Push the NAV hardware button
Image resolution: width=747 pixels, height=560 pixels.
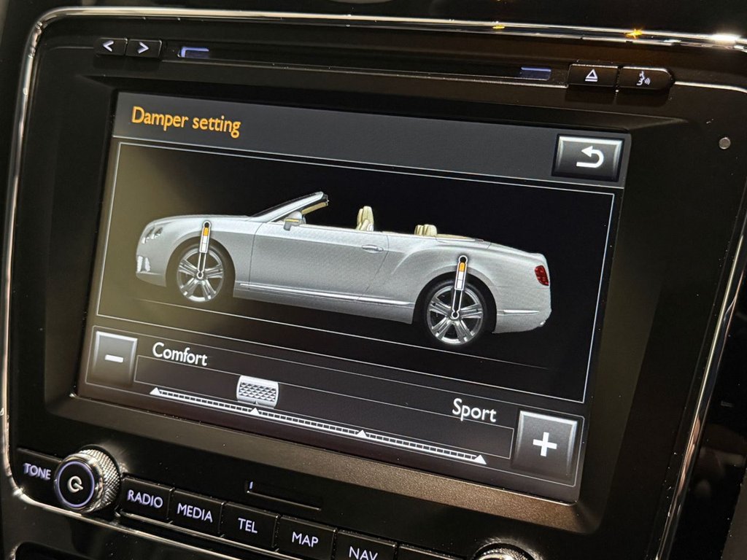363,551
